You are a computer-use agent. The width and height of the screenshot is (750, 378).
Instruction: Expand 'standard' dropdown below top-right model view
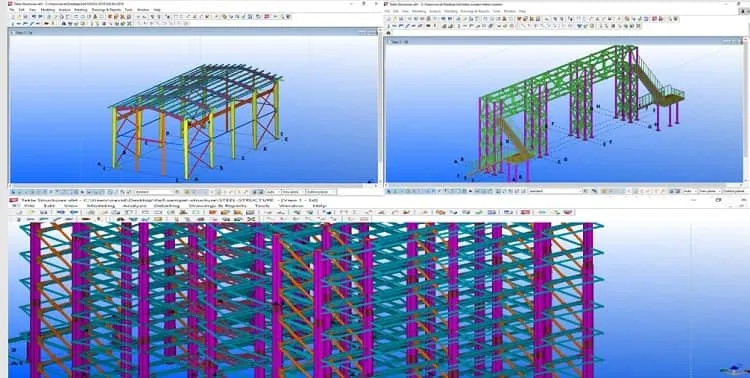(556, 191)
